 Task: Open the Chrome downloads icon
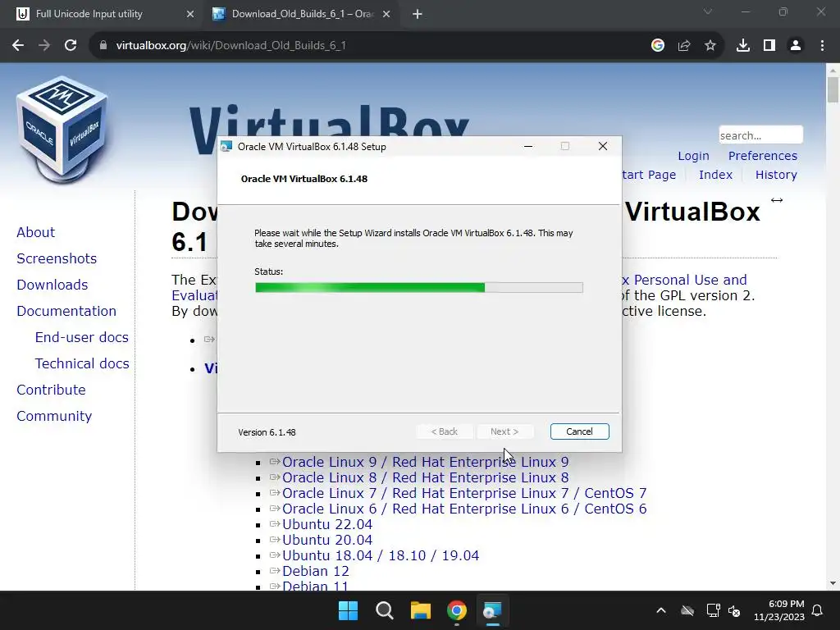(x=743, y=46)
